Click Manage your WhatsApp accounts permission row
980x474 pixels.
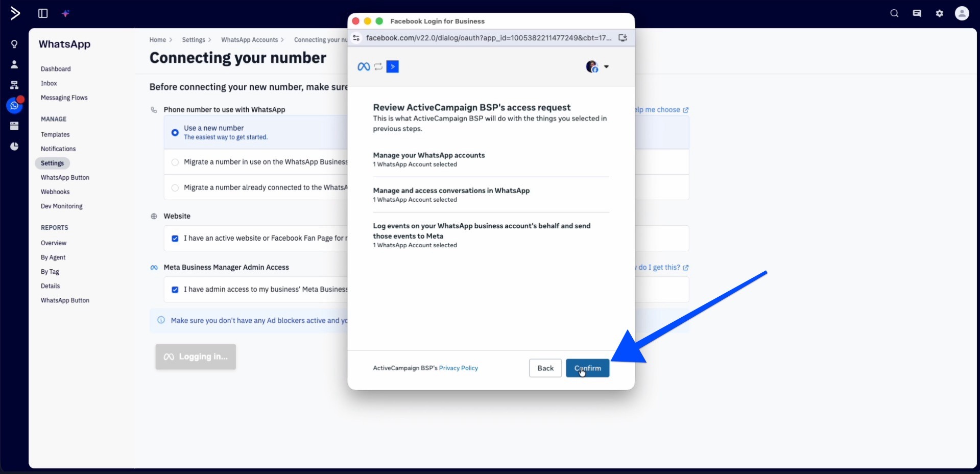(491, 159)
